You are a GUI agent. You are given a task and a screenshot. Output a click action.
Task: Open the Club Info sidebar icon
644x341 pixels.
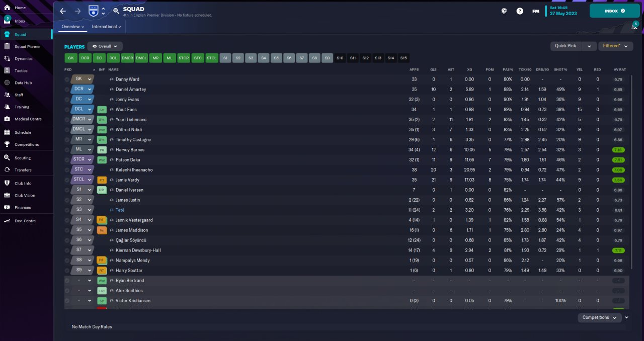(7, 183)
